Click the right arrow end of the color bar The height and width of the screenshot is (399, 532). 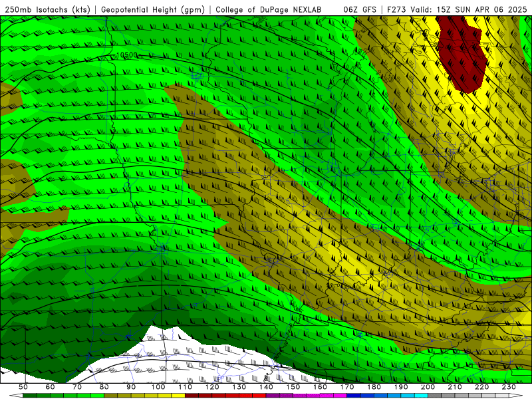[516, 396]
